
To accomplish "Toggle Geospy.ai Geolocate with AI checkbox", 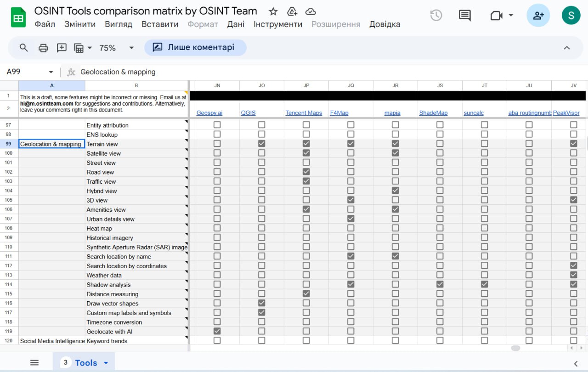I will tap(217, 331).
